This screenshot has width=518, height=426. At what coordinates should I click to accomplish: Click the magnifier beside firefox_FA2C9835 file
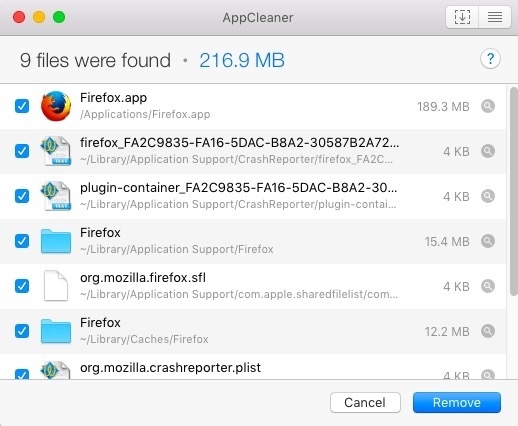tap(488, 151)
